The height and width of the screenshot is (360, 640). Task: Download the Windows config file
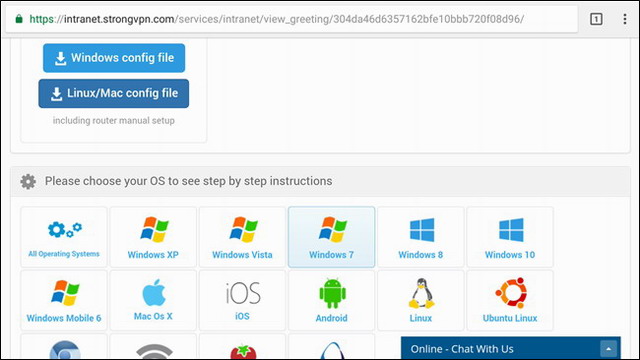[x=114, y=58]
